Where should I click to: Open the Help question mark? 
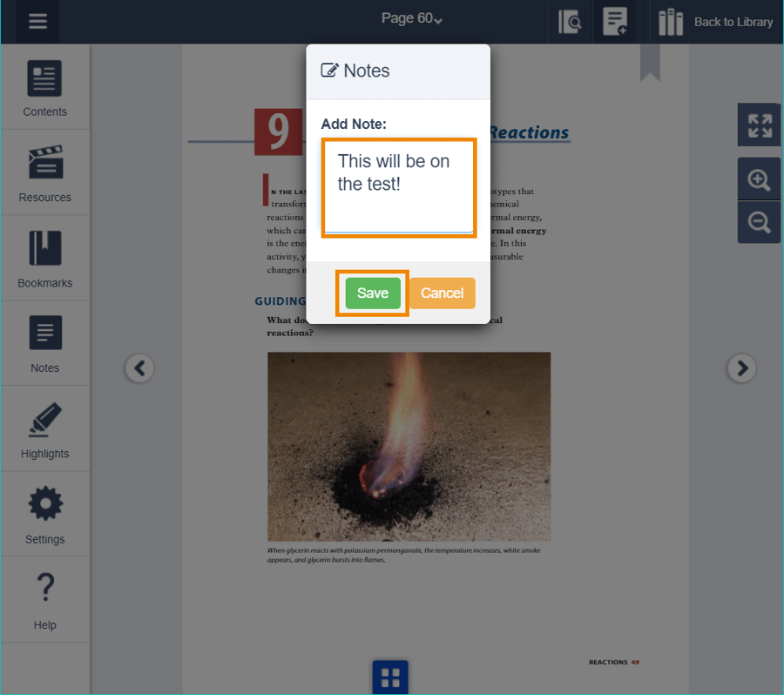(x=44, y=600)
